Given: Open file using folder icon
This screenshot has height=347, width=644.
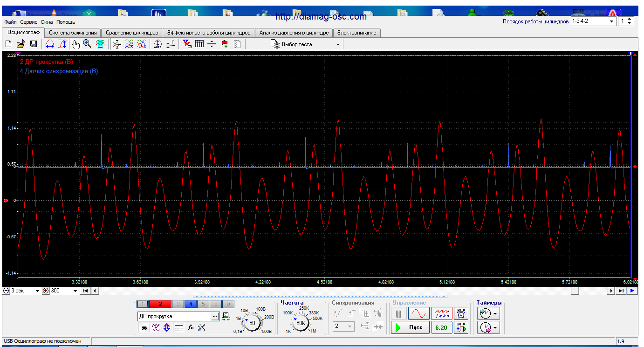Looking at the screenshot, I should (21, 44).
